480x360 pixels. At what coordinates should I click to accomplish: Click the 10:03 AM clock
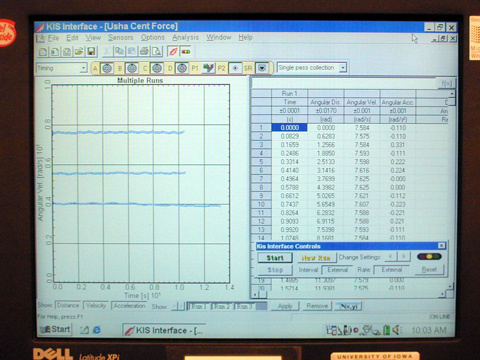[x=429, y=330]
